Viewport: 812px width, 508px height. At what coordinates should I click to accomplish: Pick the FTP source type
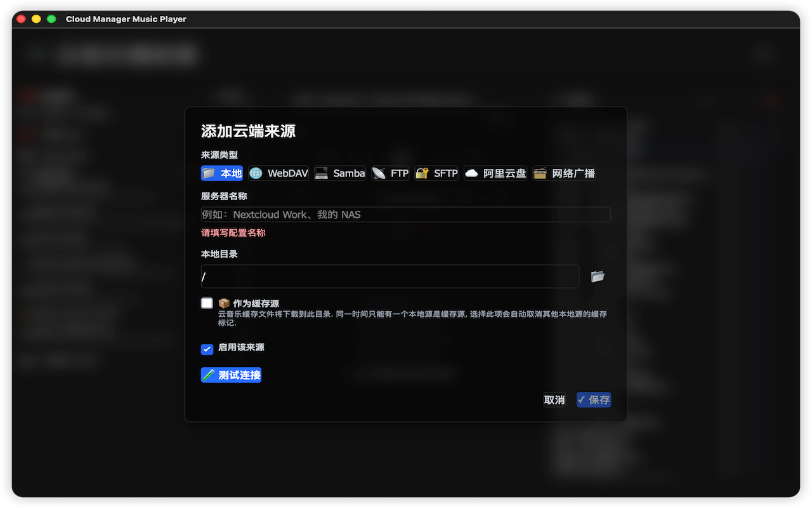(x=390, y=173)
